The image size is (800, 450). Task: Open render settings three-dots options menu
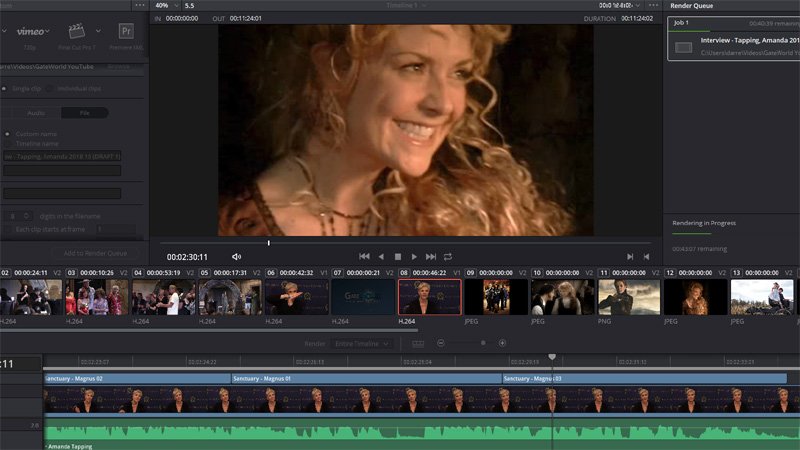tap(140, 5)
